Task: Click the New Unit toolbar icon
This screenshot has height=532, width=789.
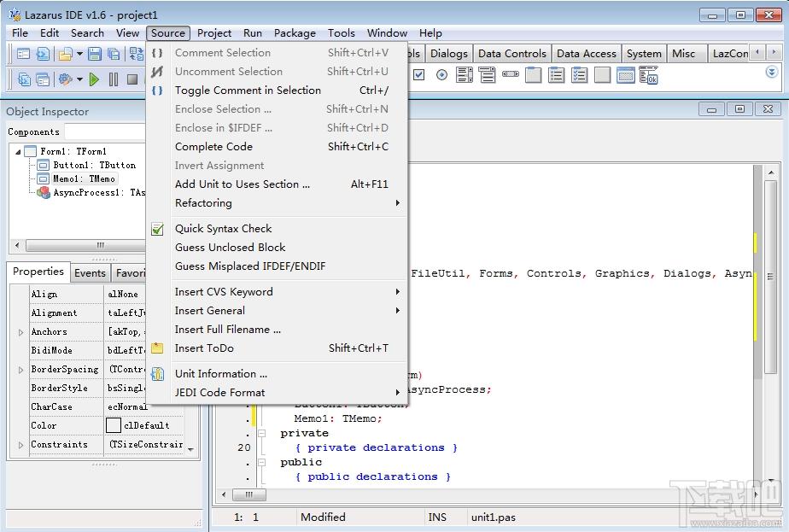Action: pyautogui.click(x=43, y=53)
